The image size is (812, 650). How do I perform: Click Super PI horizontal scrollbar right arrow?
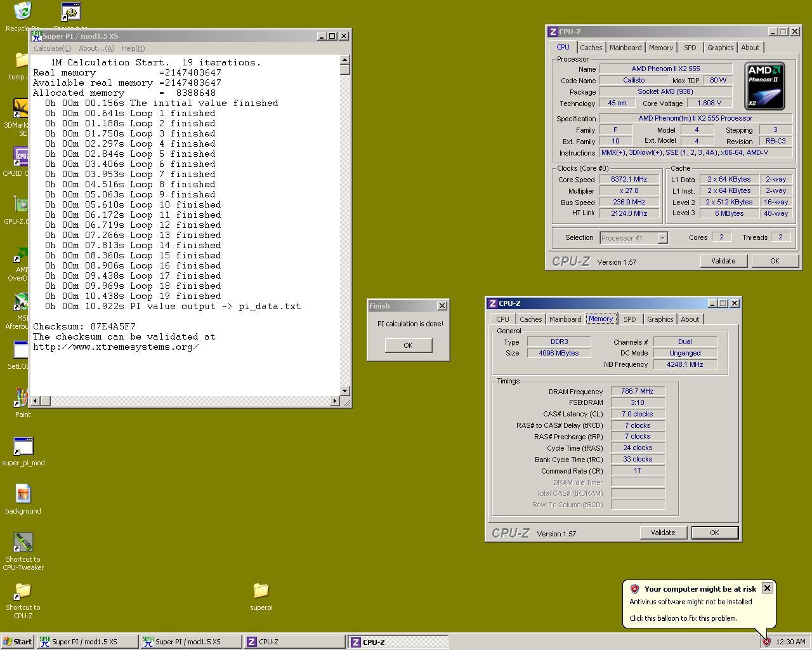click(335, 401)
